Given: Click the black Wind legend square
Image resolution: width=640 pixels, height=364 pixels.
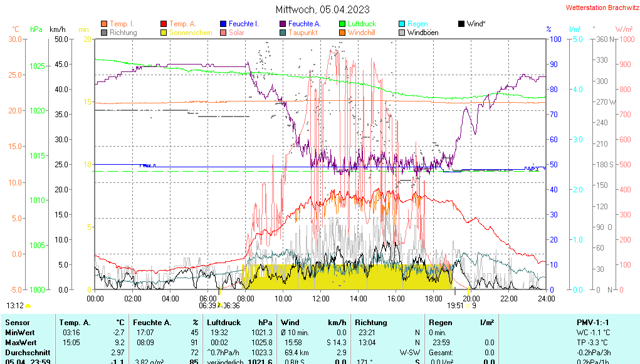Looking at the screenshot, I should pyautogui.click(x=461, y=24).
